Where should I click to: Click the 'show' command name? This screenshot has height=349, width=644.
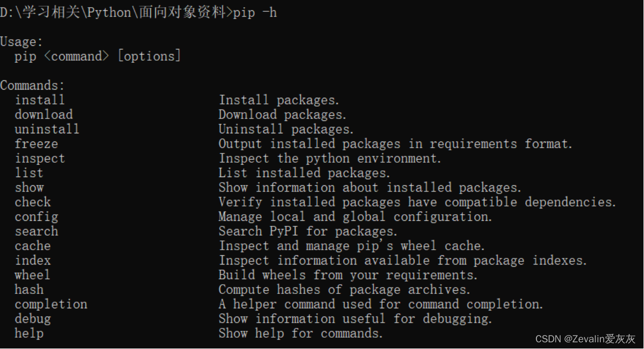[29, 187]
